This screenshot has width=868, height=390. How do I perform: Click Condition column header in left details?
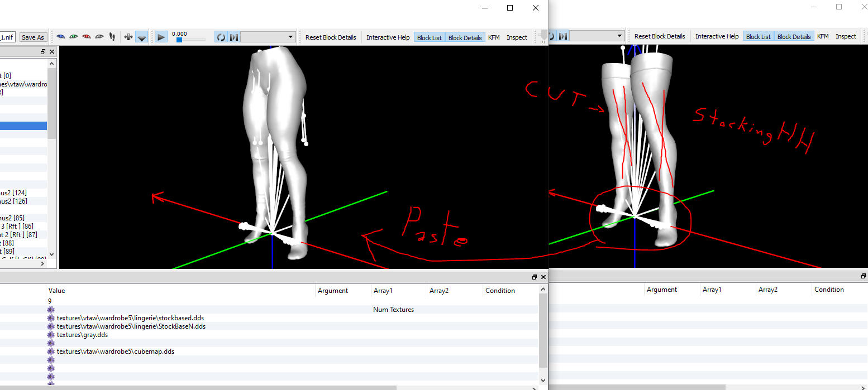511,291
